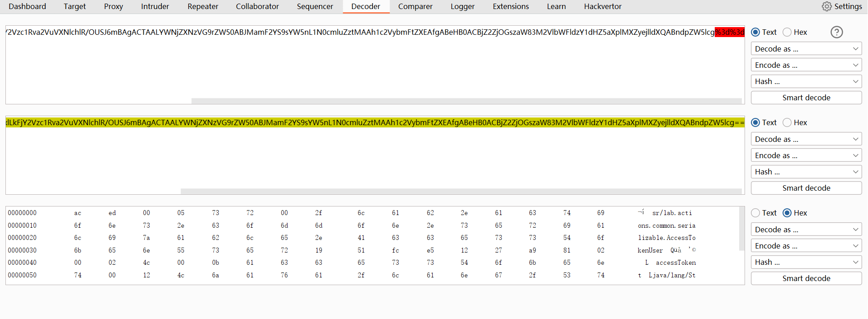The width and height of the screenshot is (868, 319).
Task: Click hex byte '19' in row 00000030
Action: point(319,250)
